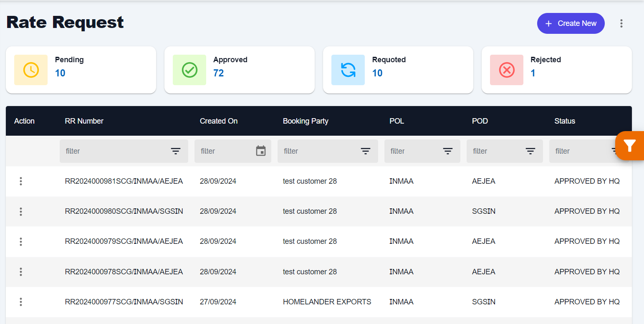Click HOMELANDER EXPORTS booking party cell
Viewport: 644px width, 324px height.
coord(327,302)
